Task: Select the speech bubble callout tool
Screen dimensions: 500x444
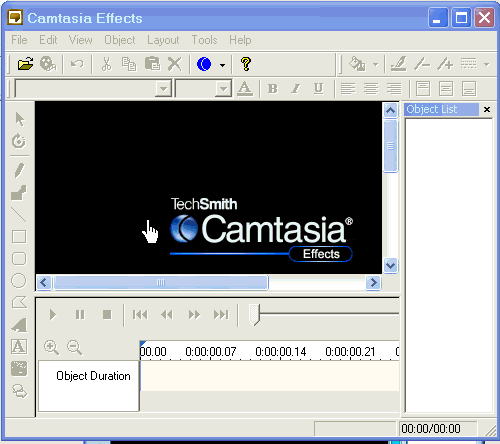Action: (x=19, y=391)
